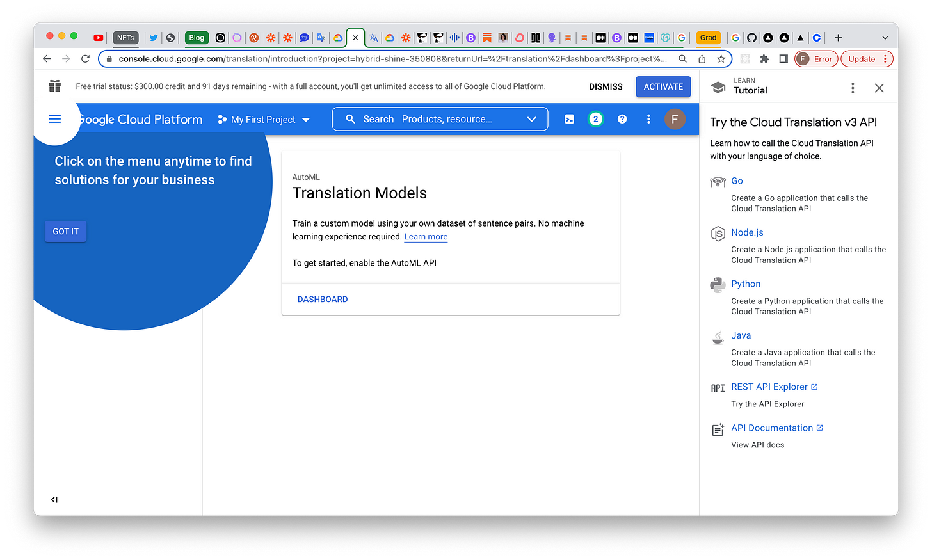Open the Chrome extensions puzzle icon
Image resolution: width=932 pixels, height=560 pixels.
(x=764, y=59)
